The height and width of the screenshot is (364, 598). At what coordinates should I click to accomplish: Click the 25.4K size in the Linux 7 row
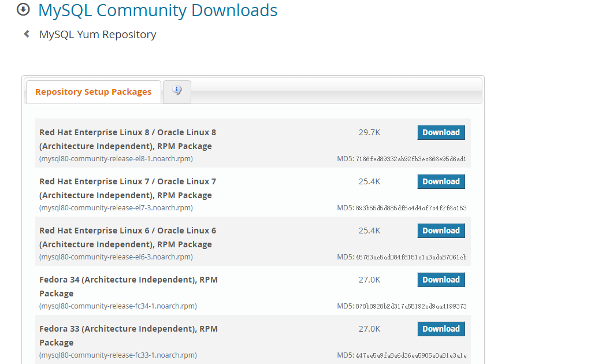tap(369, 181)
